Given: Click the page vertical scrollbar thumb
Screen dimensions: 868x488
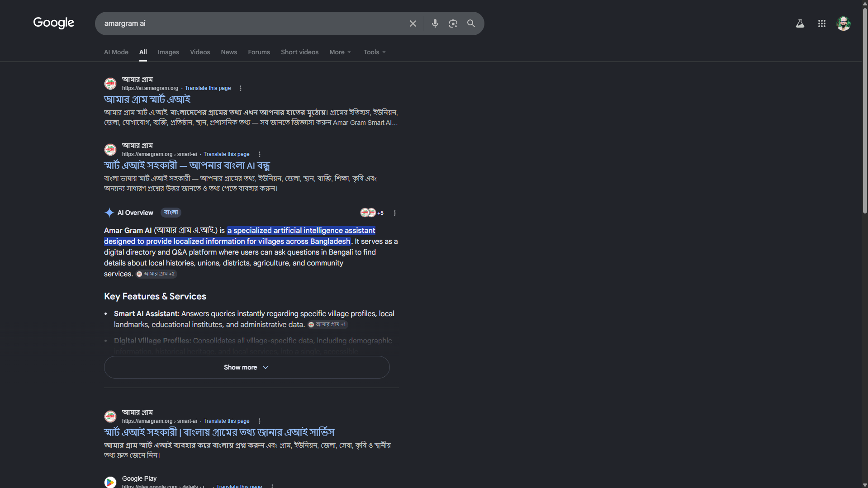Looking at the screenshot, I should click(865, 111).
